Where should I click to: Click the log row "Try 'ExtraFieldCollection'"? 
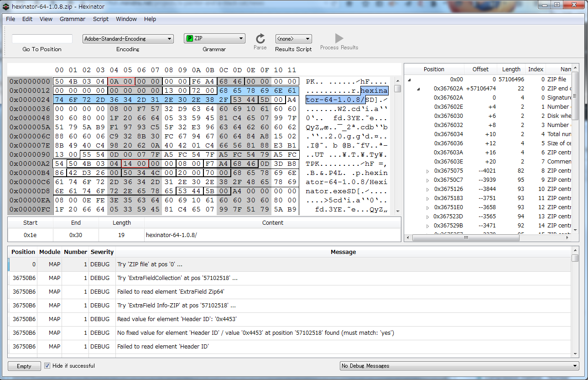[x=290, y=278]
